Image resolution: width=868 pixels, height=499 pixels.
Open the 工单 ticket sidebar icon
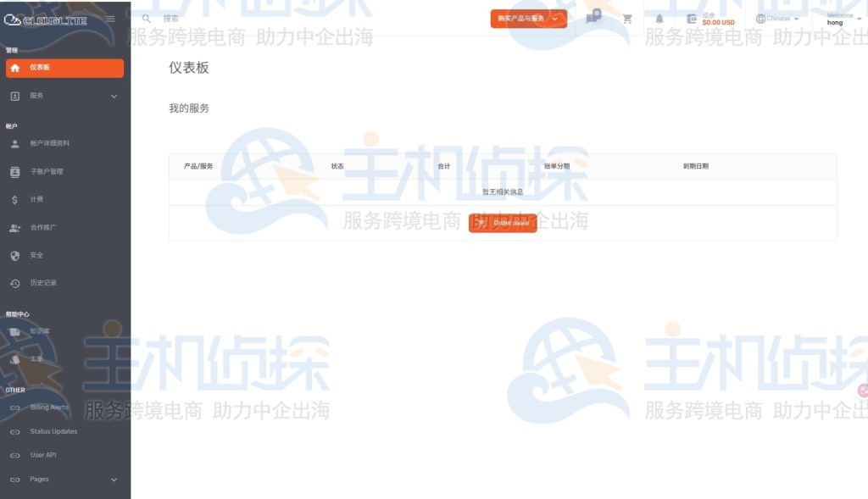click(14, 359)
